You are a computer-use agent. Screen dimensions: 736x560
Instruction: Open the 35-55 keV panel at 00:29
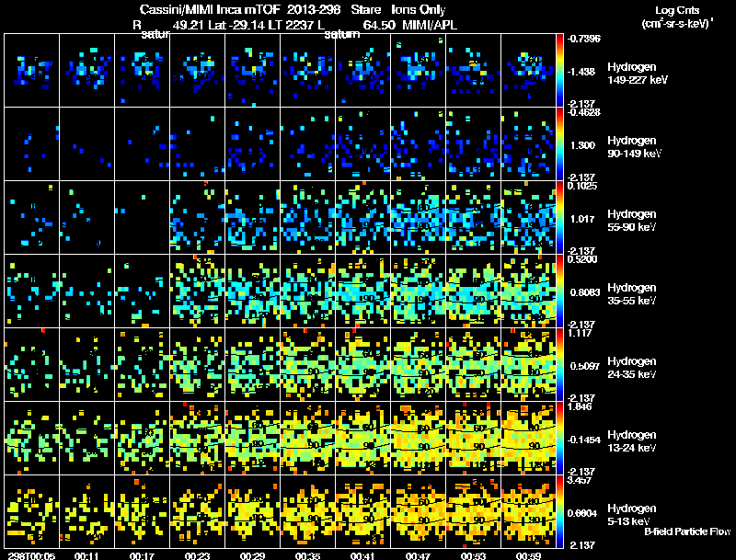tap(252, 291)
